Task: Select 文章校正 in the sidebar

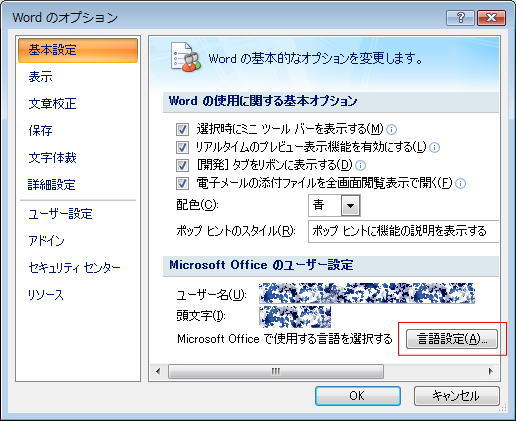Action: (52, 104)
